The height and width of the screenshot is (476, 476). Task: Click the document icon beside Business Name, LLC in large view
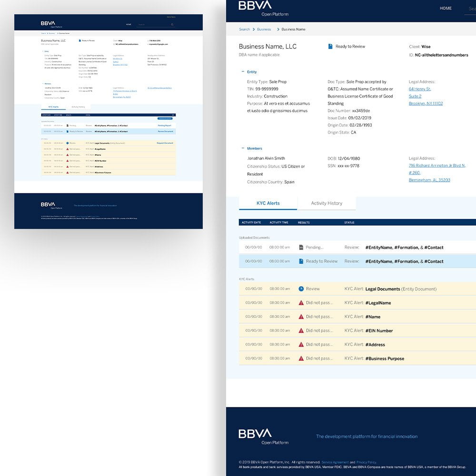[330, 47]
